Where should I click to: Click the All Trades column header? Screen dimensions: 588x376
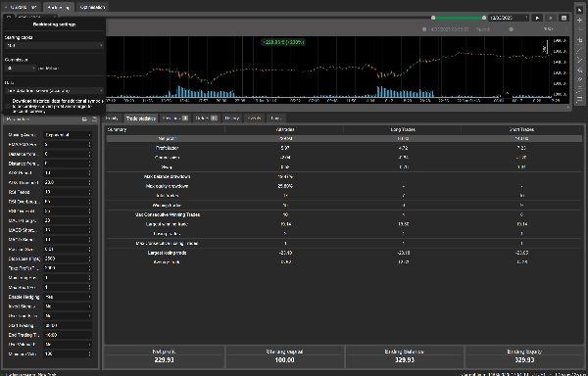coord(284,129)
